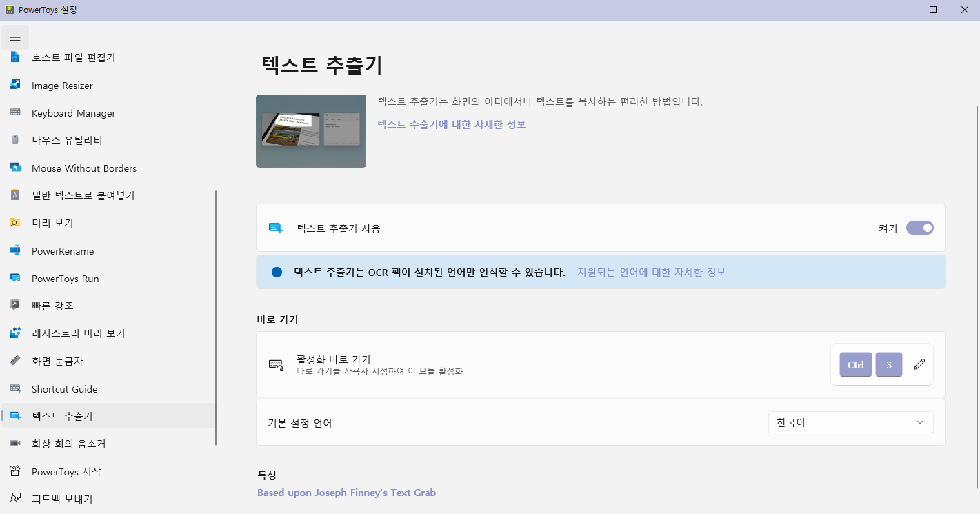Click the 켜기 label beside the switch
980x514 pixels.
tap(888, 228)
